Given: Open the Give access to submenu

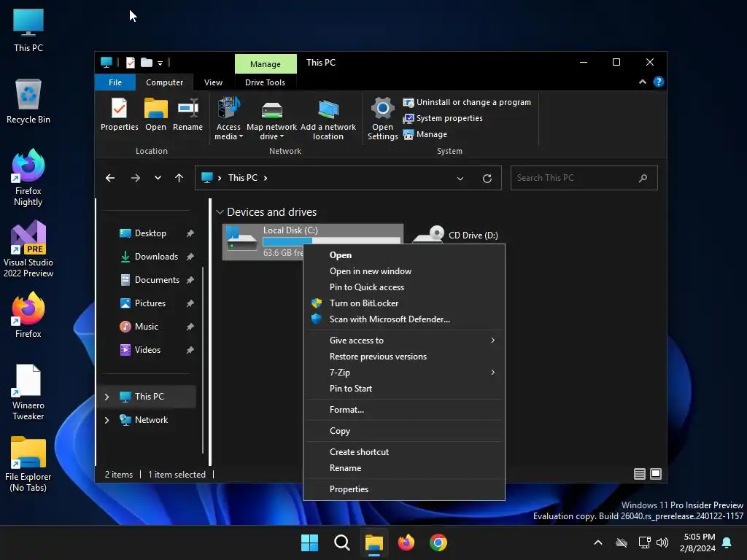Looking at the screenshot, I should pos(404,341).
